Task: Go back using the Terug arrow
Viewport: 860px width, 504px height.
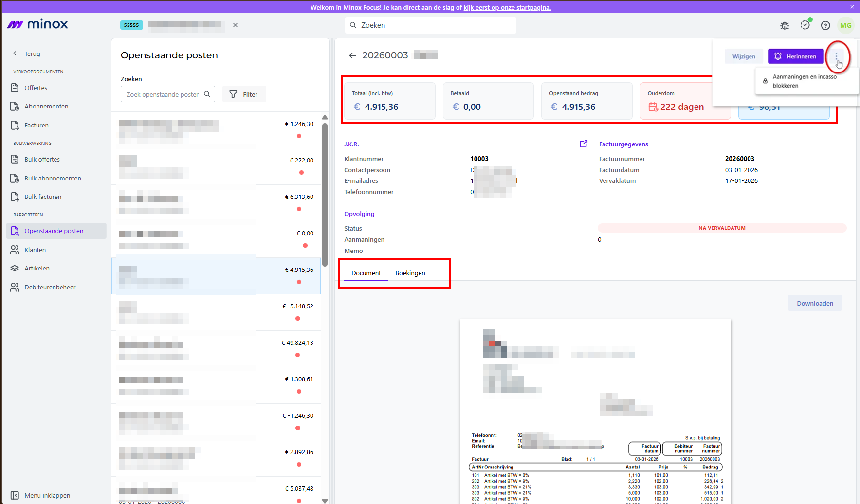Action: [15, 54]
